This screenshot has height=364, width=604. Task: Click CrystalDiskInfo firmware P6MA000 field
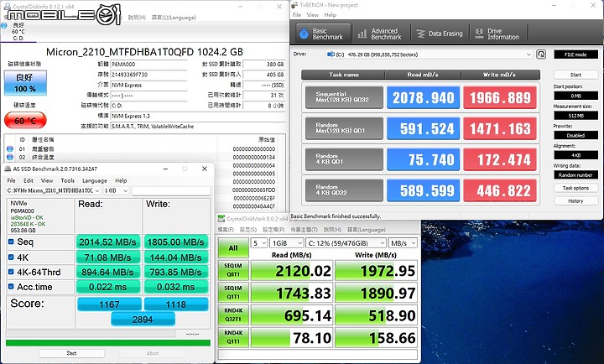pyautogui.click(x=148, y=65)
